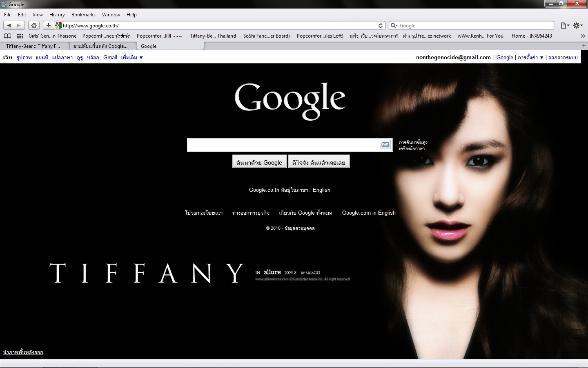
Task: Open the iGoogle link
Action: tap(504, 58)
